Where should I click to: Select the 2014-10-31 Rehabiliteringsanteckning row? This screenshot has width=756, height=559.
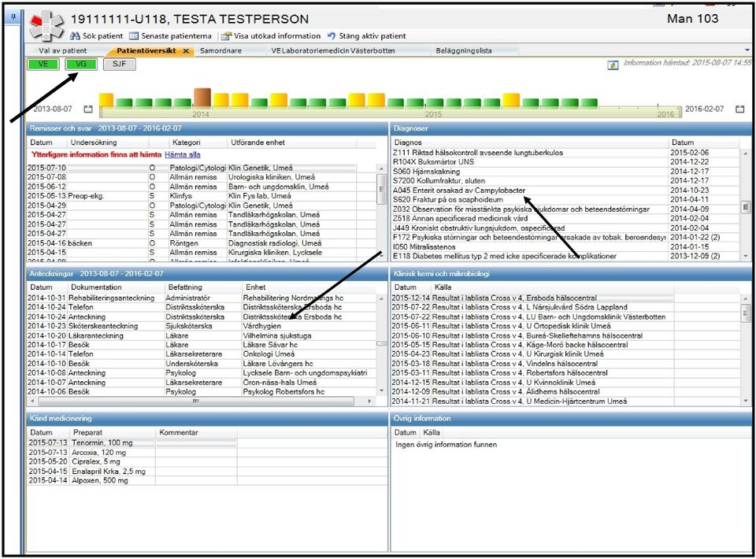(x=201, y=298)
